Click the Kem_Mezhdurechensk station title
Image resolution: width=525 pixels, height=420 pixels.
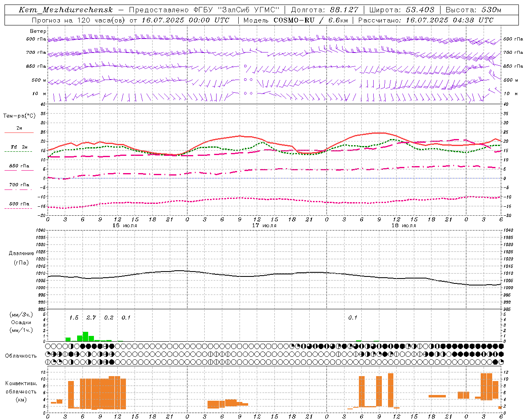(x=66, y=10)
